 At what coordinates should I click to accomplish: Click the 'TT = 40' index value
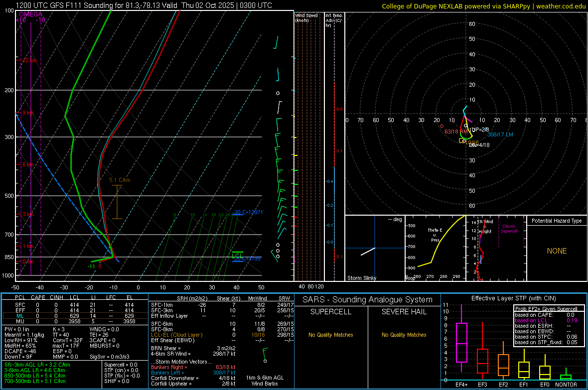click(61, 335)
